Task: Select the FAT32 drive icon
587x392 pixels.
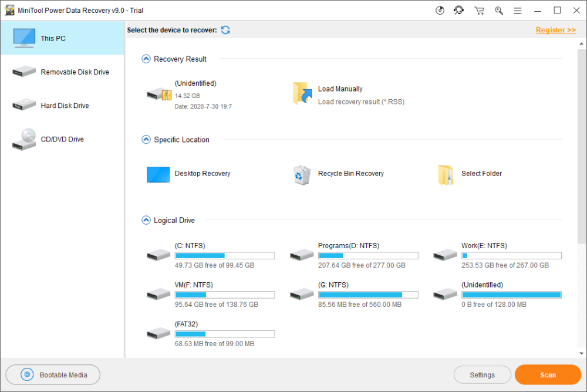Action: coord(158,333)
